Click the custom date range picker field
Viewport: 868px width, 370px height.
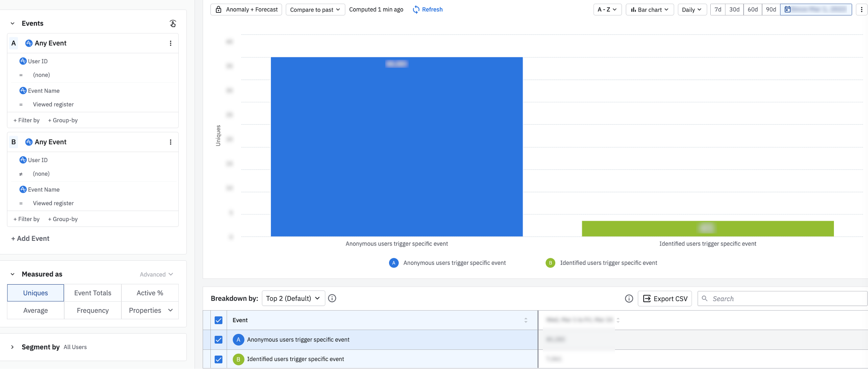[x=816, y=9]
